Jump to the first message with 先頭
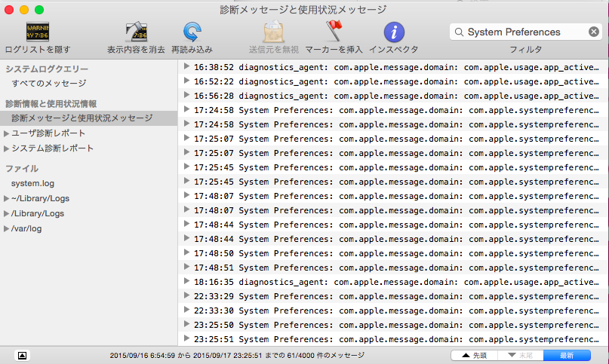Screen dimensions: 609x364 (474, 355)
